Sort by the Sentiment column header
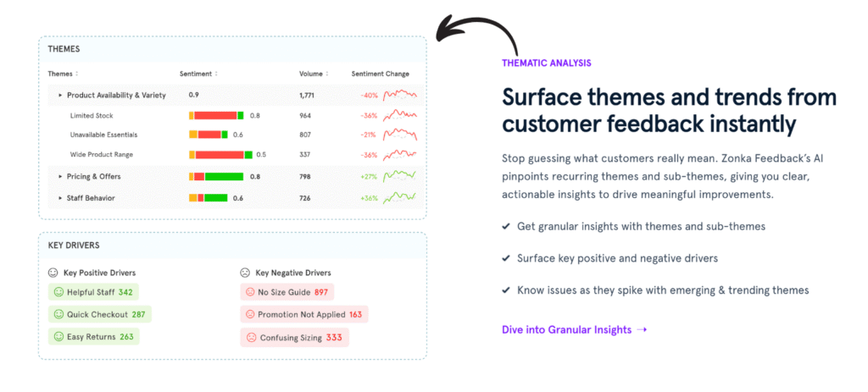 198,74
